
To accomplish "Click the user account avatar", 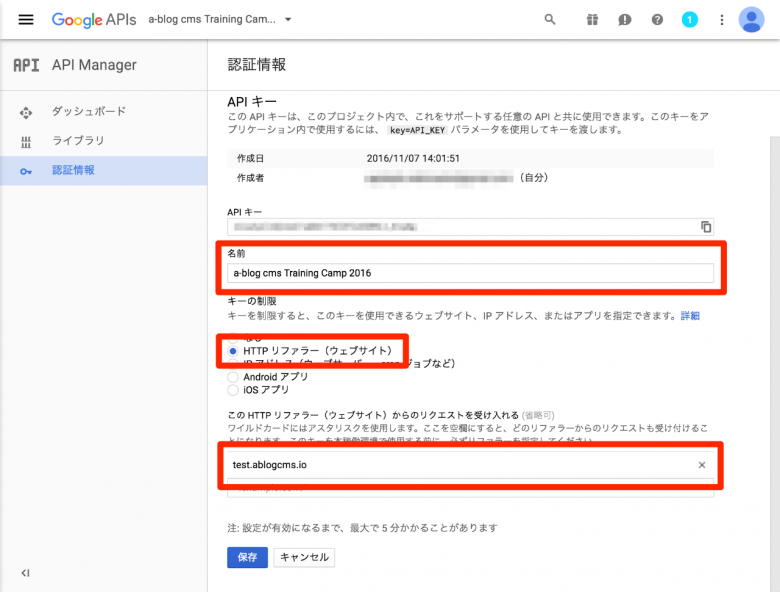I will pos(751,19).
